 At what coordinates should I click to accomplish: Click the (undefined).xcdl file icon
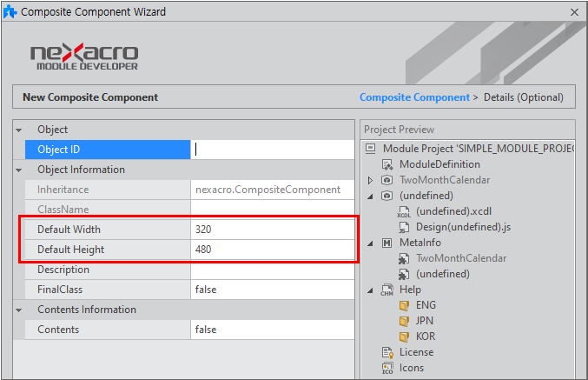pyautogui.click(x=404, y=211)
